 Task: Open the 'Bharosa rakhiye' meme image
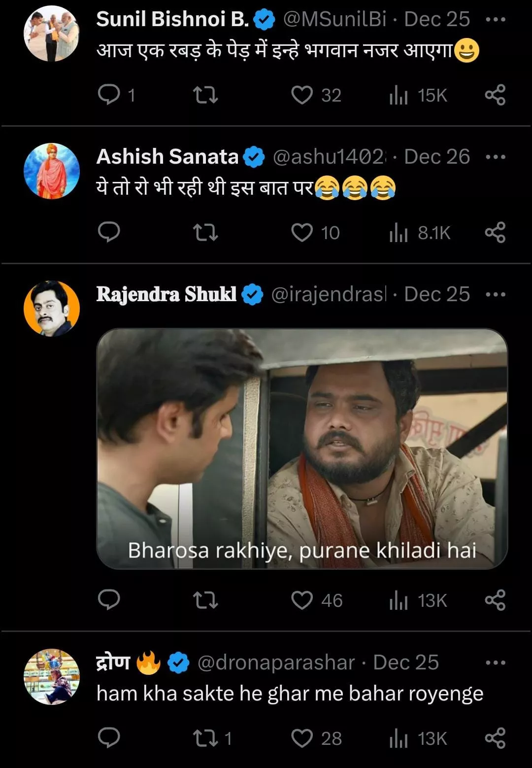click(301, 449)
